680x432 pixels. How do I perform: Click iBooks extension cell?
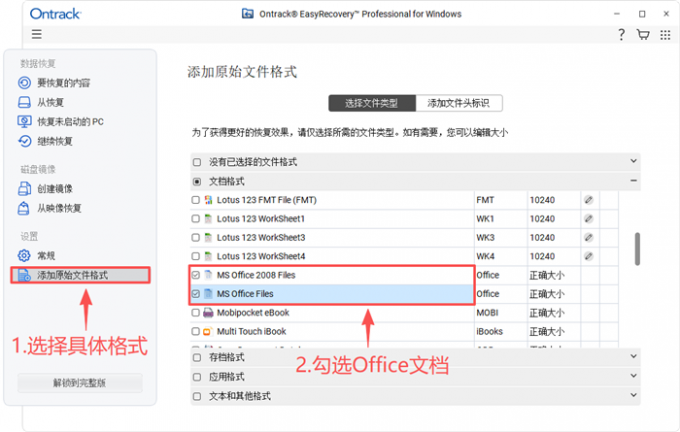pos(490,331)
